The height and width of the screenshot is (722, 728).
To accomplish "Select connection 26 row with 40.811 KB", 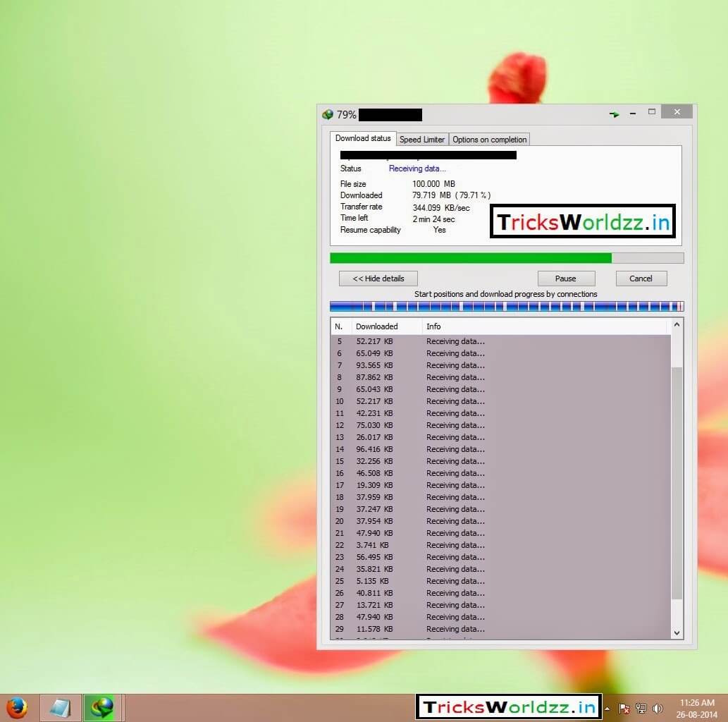I will (x=502, y=593).
